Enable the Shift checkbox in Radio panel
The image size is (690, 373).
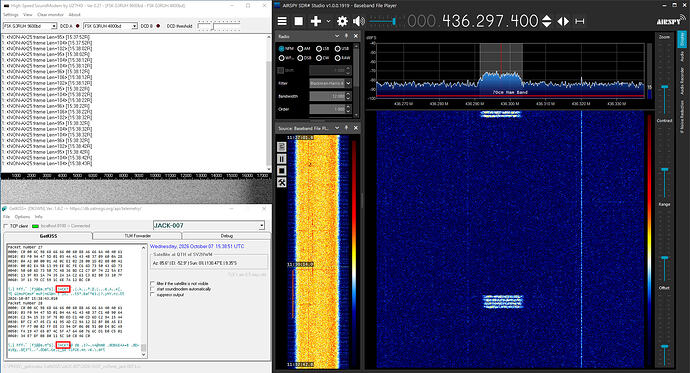point(281,70)
